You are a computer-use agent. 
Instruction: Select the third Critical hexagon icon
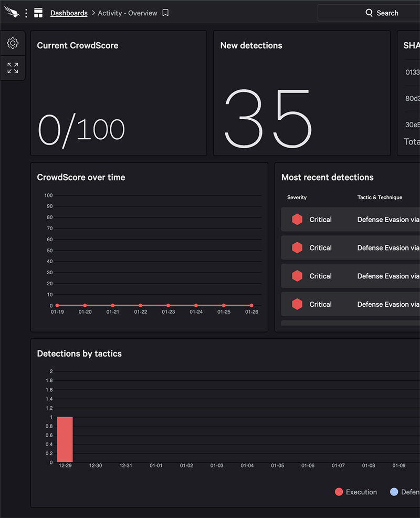(297, 276)
